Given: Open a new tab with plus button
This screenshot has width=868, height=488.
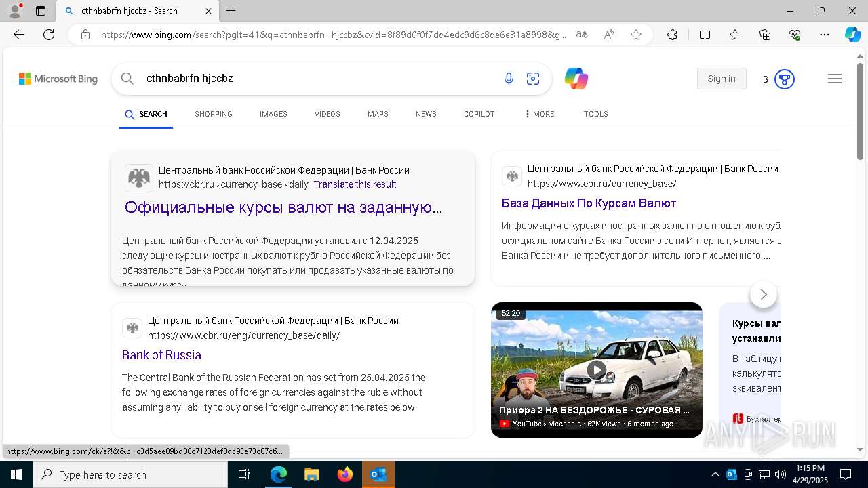Looking at the screenshot, I should 231,11.
